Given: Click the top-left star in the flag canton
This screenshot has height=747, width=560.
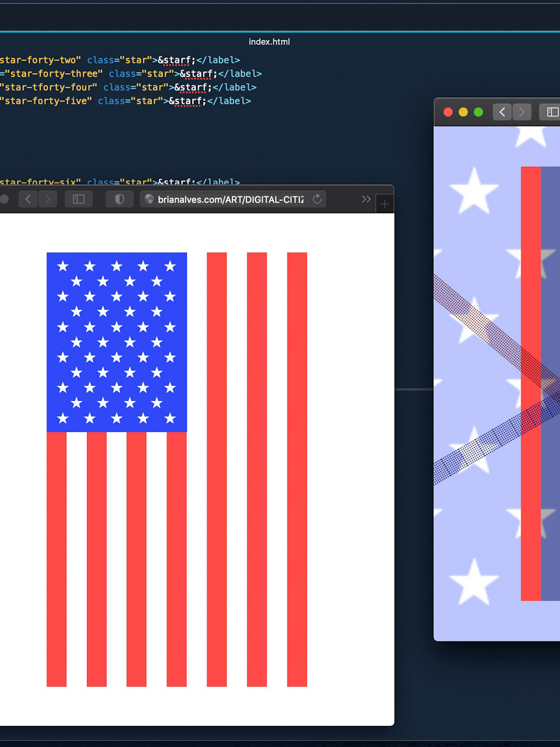Looking at the screenshot, I should (x=63, y=266).
